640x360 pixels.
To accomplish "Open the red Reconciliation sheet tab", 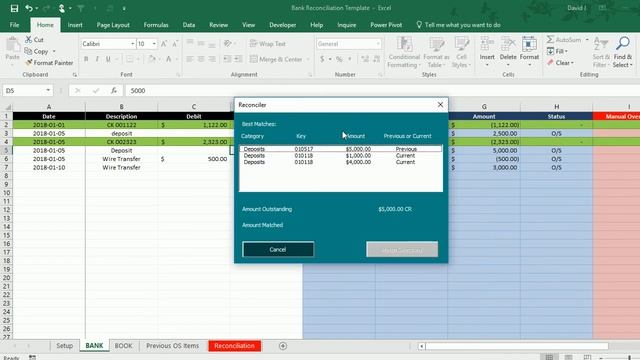I will pos(234,346).
